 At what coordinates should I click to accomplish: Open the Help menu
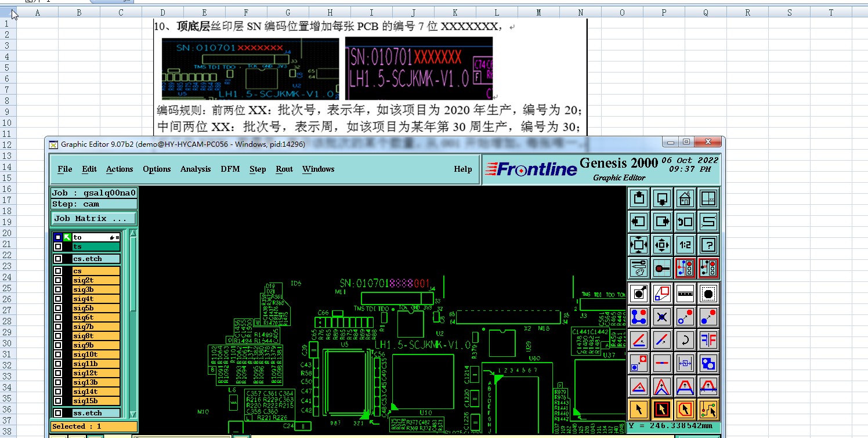pos(462,169)
